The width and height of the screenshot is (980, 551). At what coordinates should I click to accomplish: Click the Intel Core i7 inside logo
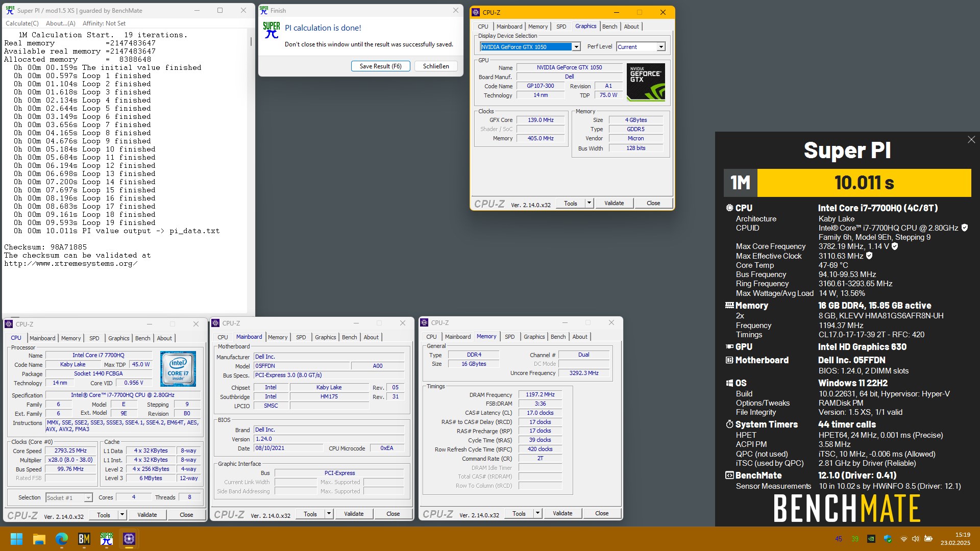pos(178,368)
